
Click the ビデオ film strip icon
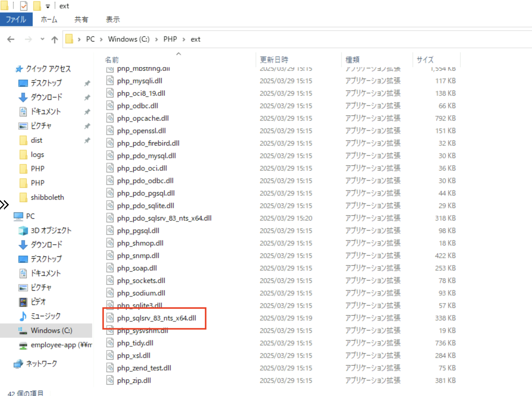click(x=23, y=302)
